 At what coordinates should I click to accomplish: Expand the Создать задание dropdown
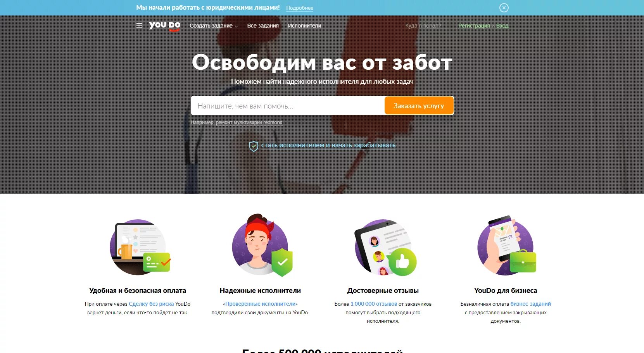click(214, 26)
